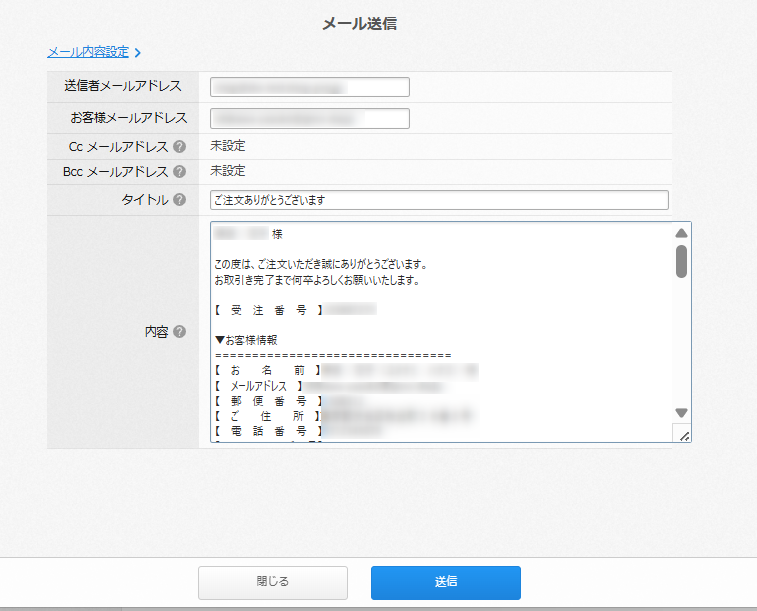Viewport: 757px width, 611px height.
Task: Click the scroll down arrow of 内容 textarea
Action: coord(681,413)
